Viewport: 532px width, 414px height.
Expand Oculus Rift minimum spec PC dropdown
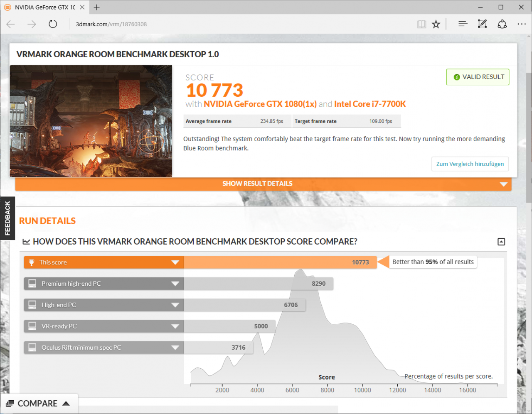pos(175,348)
